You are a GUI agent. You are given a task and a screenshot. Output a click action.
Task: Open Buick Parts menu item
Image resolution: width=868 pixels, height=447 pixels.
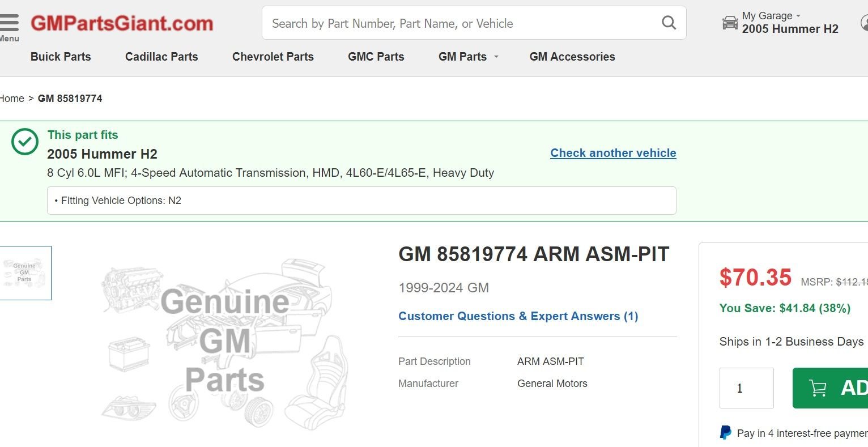pos(61,57)
